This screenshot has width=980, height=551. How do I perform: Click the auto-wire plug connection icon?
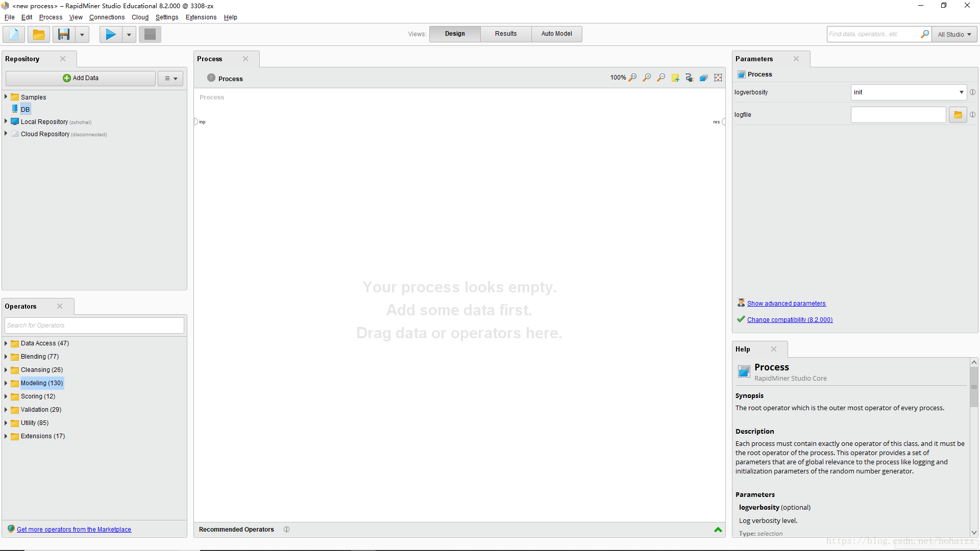pos(690,78)
